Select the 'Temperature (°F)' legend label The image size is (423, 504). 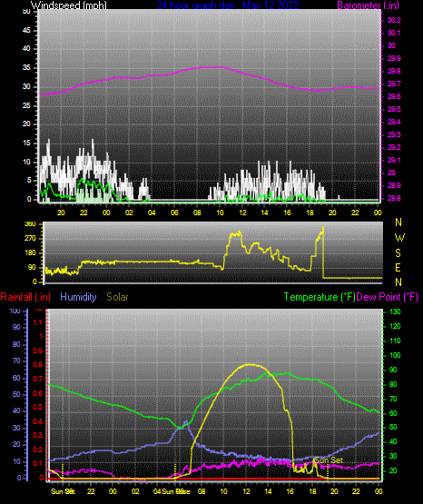click(x=320, y=297)
